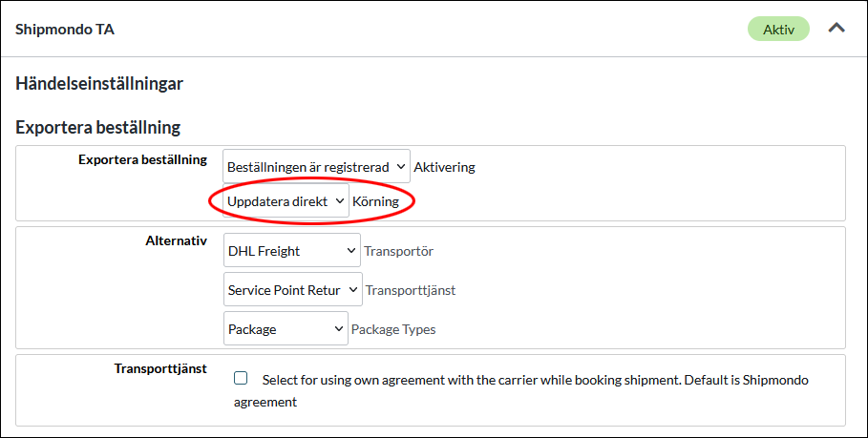This screenshot has height=438, width=868.
Task: Collapse the Shipmondo TA panel chevron
Action: (836, 29)
